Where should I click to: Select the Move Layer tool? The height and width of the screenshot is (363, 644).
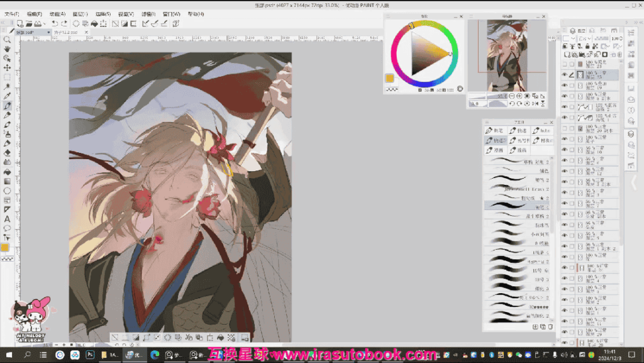point(7,68)
